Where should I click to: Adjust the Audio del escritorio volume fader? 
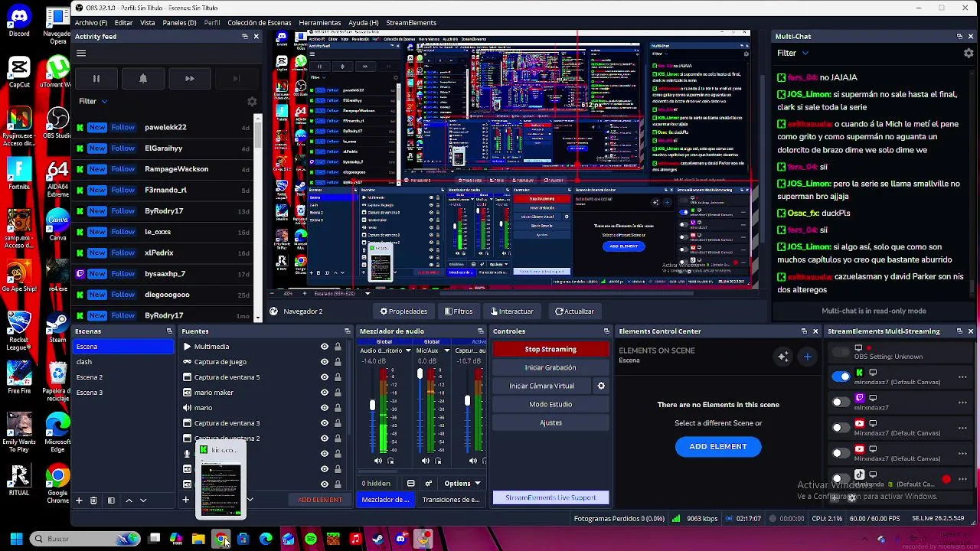(373, 405)
